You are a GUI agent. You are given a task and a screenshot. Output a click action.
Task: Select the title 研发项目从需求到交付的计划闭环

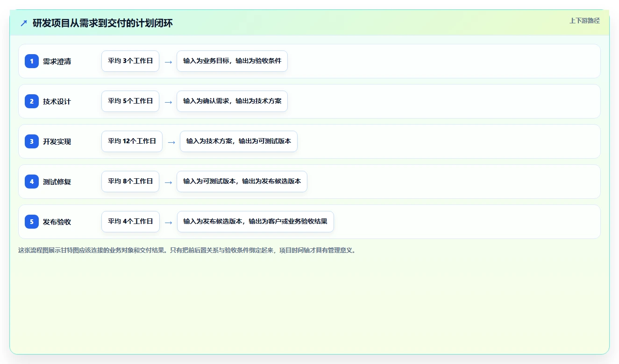[102, 23]
